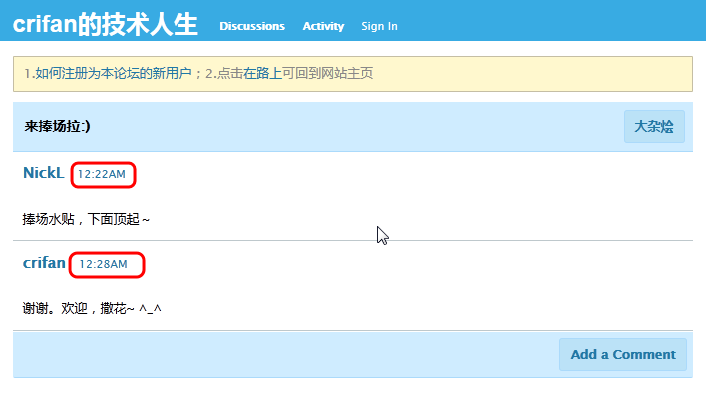Go to the Discussions menu
Screen dimensions: 706x411
[x=252, y=26]
